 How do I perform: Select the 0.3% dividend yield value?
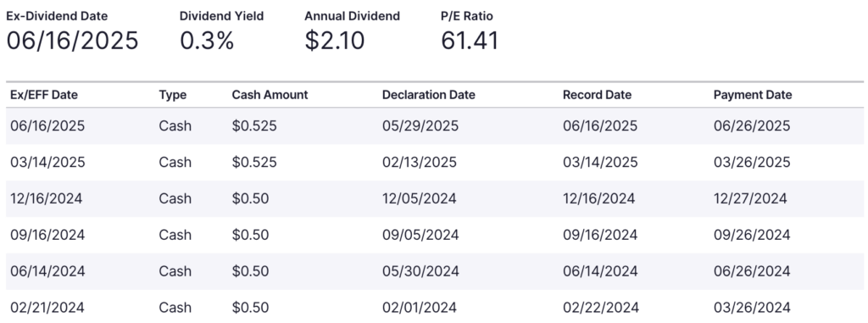point(207,41)
